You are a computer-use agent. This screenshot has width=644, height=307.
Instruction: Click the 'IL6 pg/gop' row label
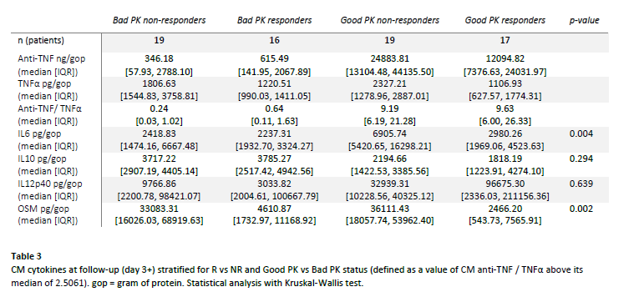(39, 133)
